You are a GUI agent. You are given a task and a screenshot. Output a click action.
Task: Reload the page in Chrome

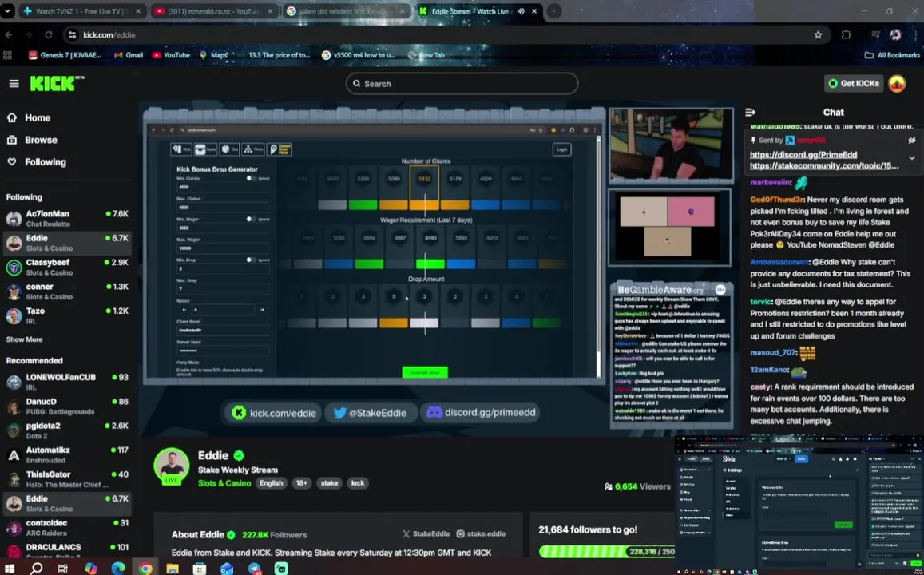pyautogui.click(x=49, y=35)
